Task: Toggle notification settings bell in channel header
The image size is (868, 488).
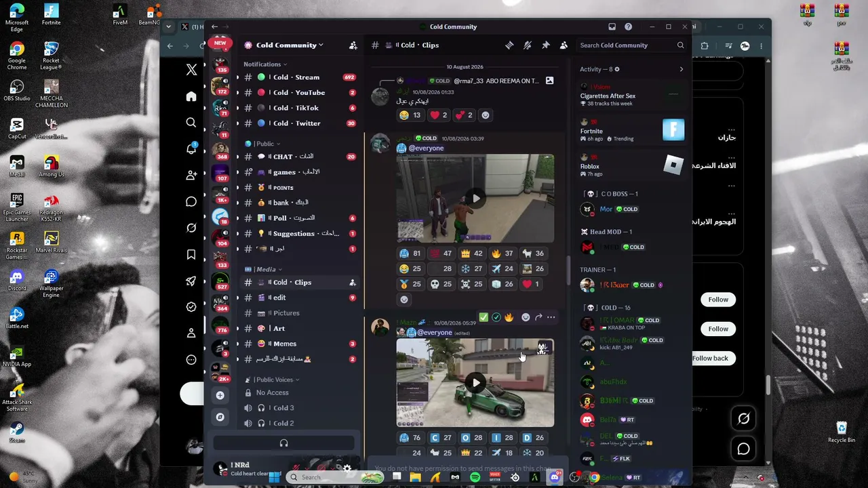Action: [x=528, y=45]
